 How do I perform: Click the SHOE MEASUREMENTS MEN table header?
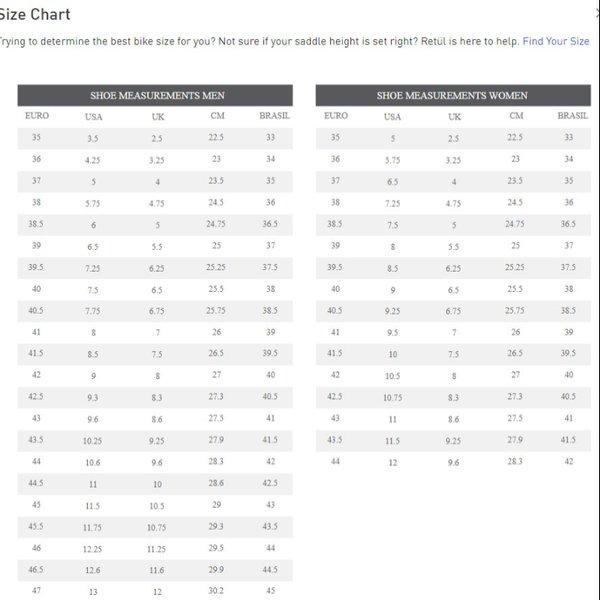157,96
